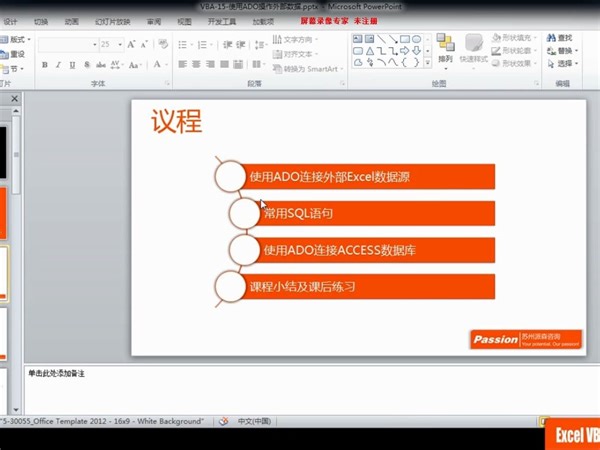Screen dimensions: 600x450
Task: Switch to the 切换 transitions tab
Action: (41, 21)
